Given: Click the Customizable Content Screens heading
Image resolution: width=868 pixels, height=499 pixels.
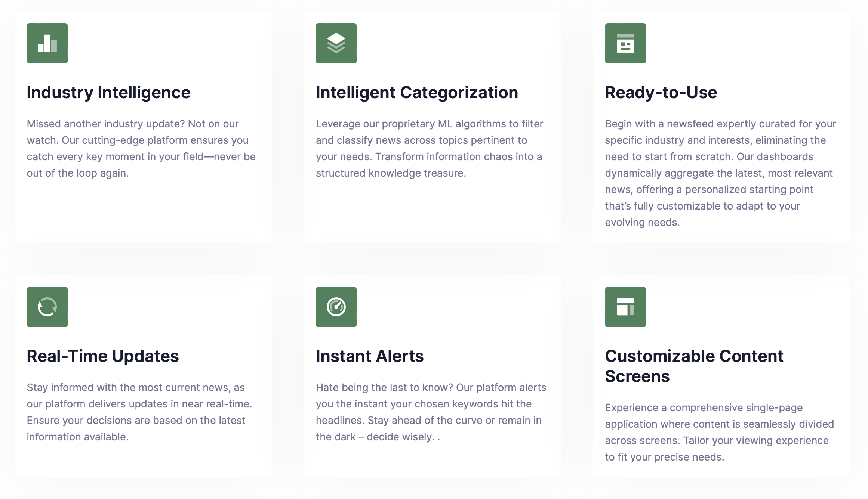Looking at the screenshot, I should point(694,366).
